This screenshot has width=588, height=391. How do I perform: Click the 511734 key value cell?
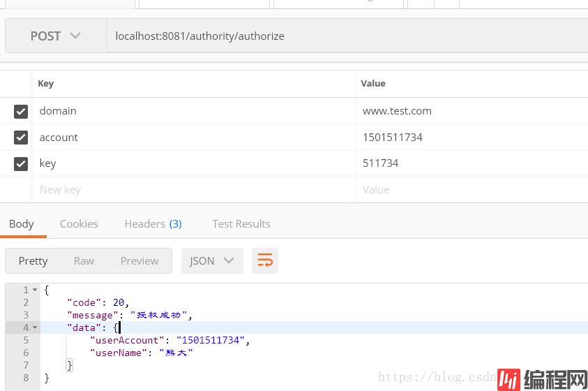pos(381,163)
